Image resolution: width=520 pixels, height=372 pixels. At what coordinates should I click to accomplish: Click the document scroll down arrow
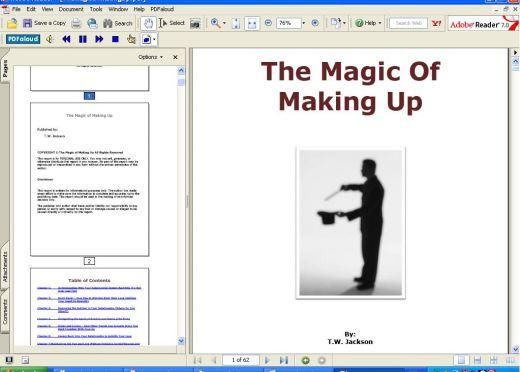(x=516, y=349)
